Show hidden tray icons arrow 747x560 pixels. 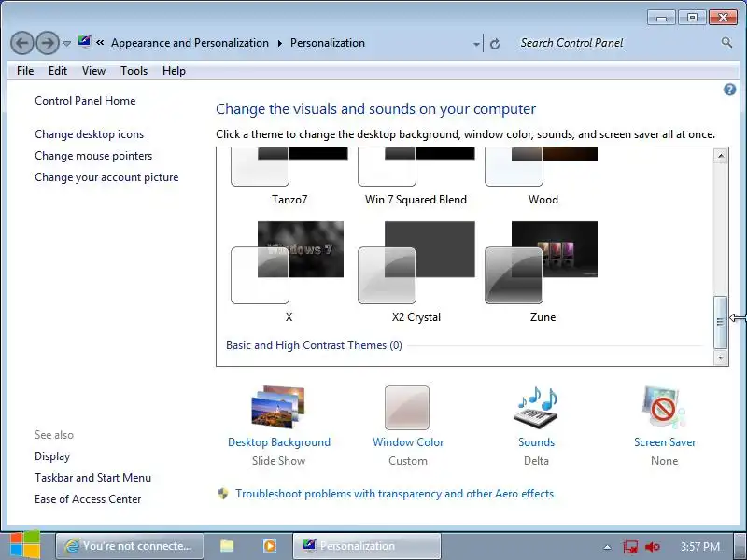point(608,547)
